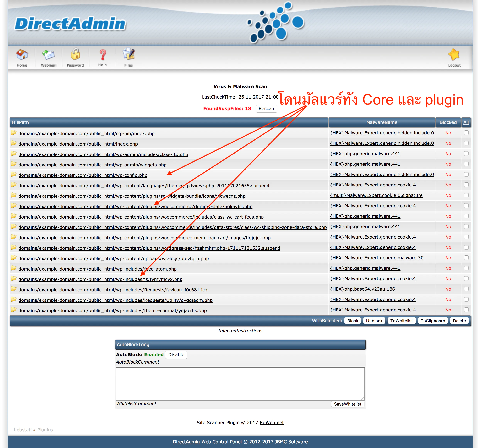This screenshot has height=448, width=481.
Task: Open the Help question mark icon
Action: 103,55
